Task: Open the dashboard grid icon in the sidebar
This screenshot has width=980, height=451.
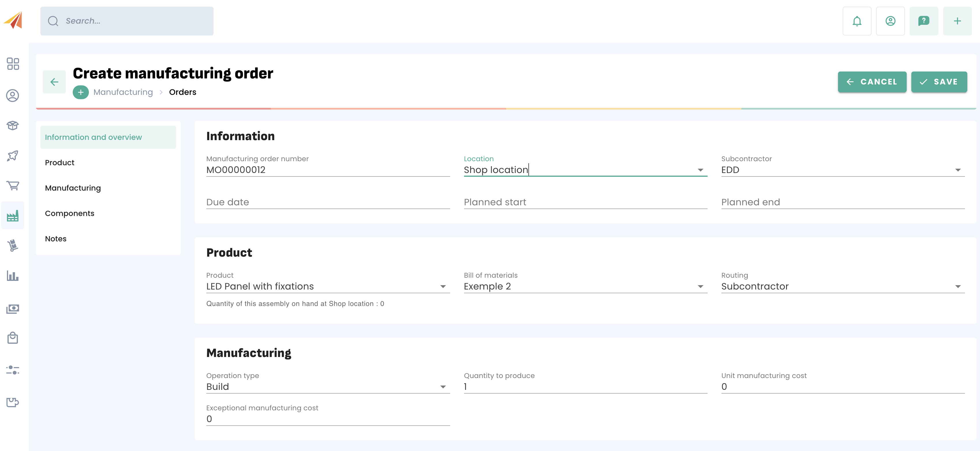Action: point(13,63)
